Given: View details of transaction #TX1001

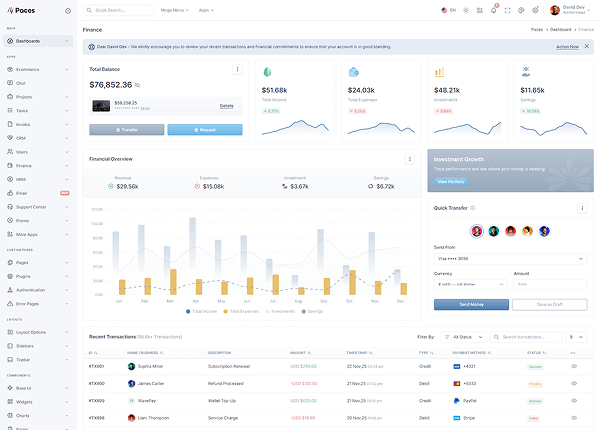Looking at the screenshot, I should pyautogui.click(x=574, y=367).
